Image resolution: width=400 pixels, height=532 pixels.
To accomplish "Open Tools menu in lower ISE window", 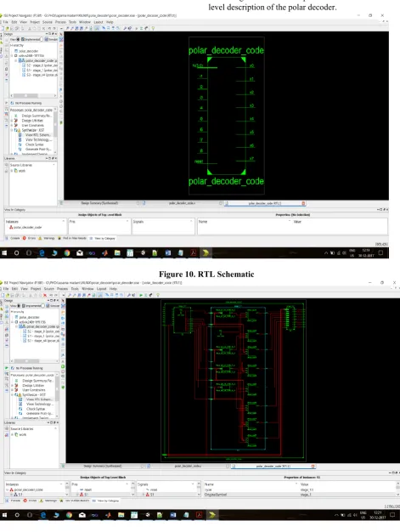I will click(x=75, y=289).
